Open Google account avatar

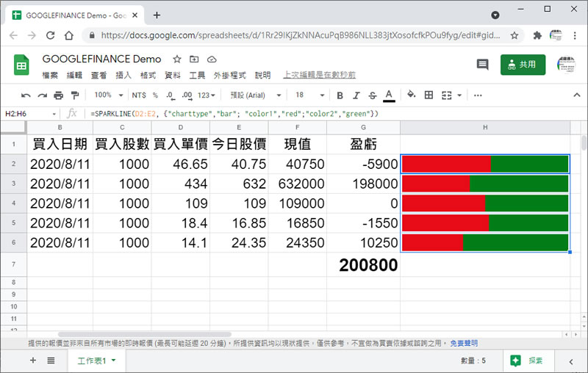pos(566,65)
